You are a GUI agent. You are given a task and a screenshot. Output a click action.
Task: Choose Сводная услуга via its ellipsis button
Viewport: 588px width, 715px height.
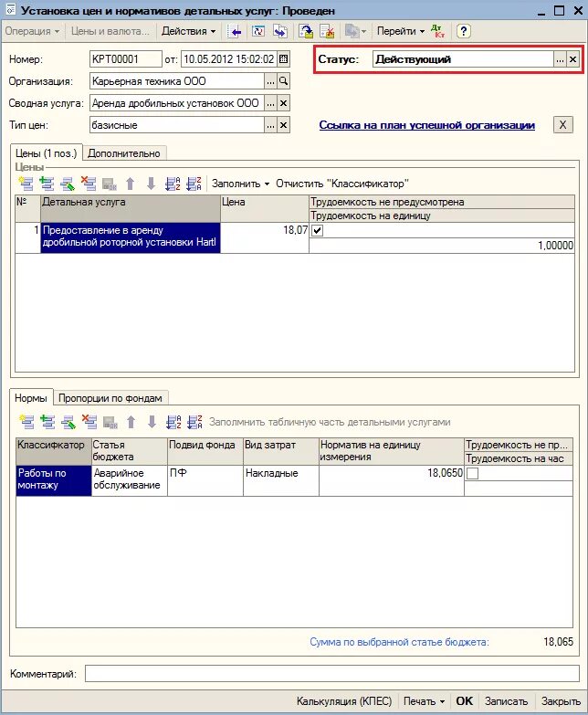click(x=270, y=103)
